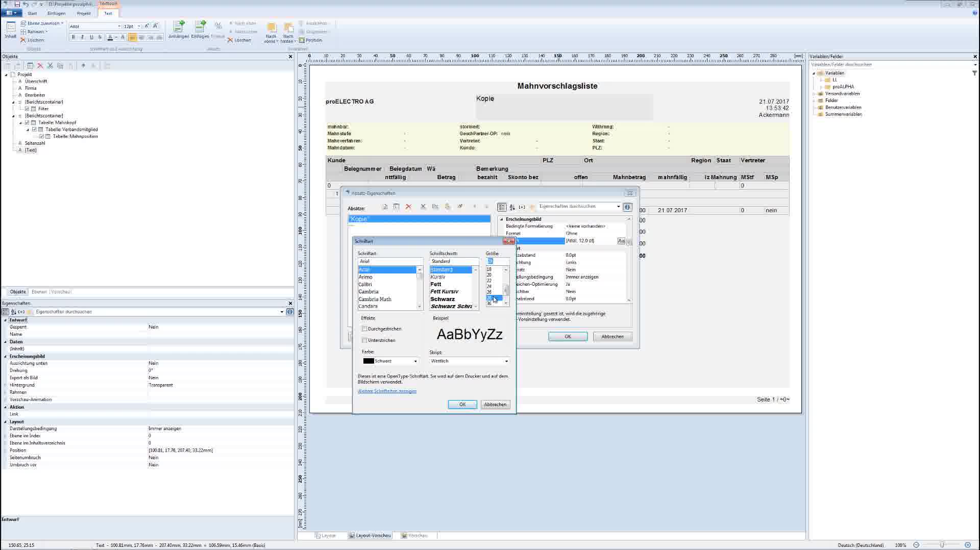Switch to the Ebenen panel tab
The image size is (980, 550).
39,292
